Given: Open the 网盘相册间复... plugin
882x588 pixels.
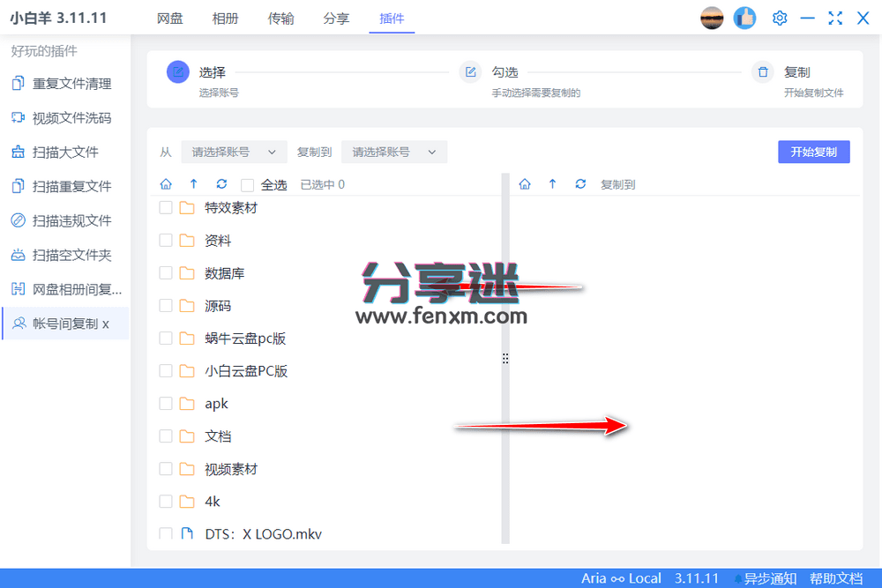Looking at the screenshot, I should click(x=64, y=289).
